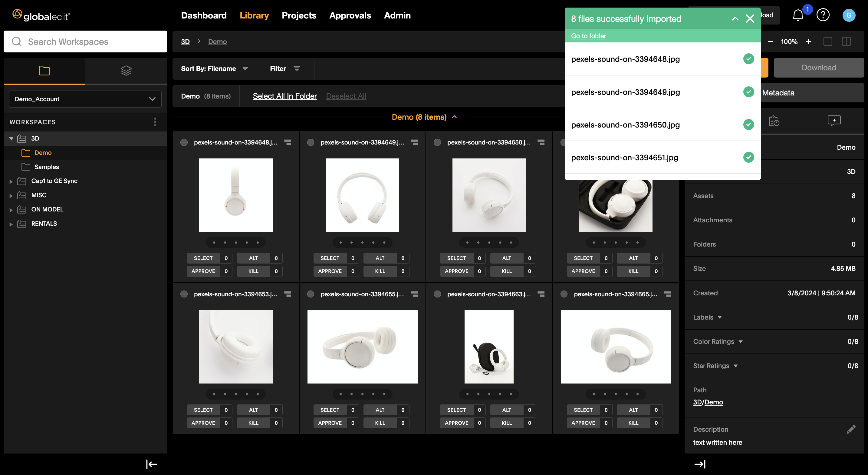This screenshot has height=475, width=868.
Task: Open the help question mark icon
Action: coord(823,15)
